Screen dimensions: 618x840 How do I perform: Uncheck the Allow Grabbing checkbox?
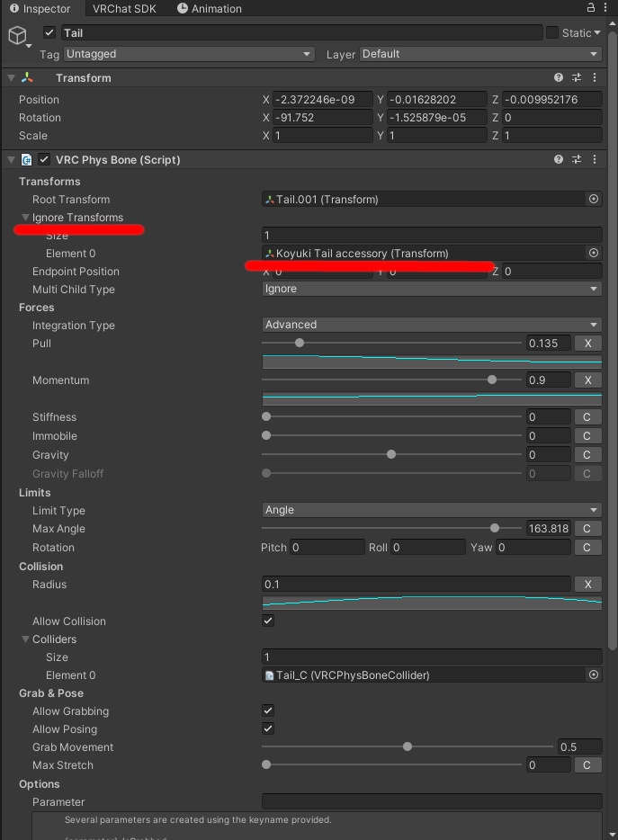click(x=268, y=710)
